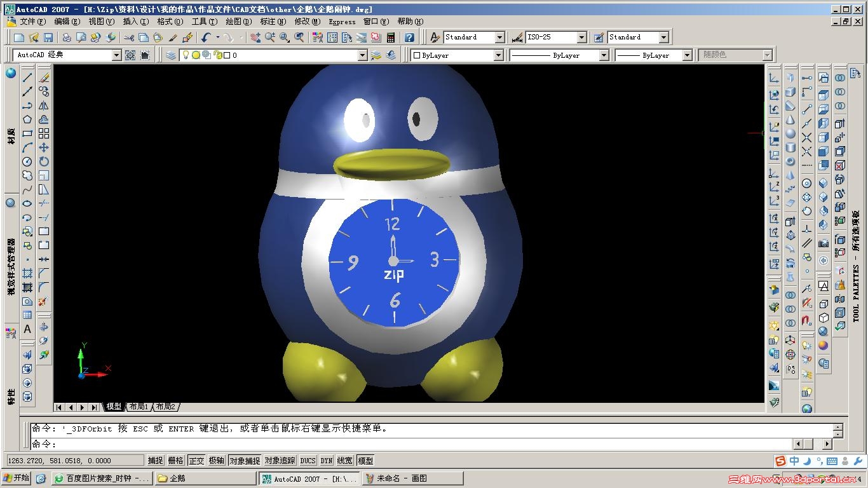Click the coordinates readout in status bar
Image resolution: width=868 pixels, height=488 pixels.
[x=75, y=461]
